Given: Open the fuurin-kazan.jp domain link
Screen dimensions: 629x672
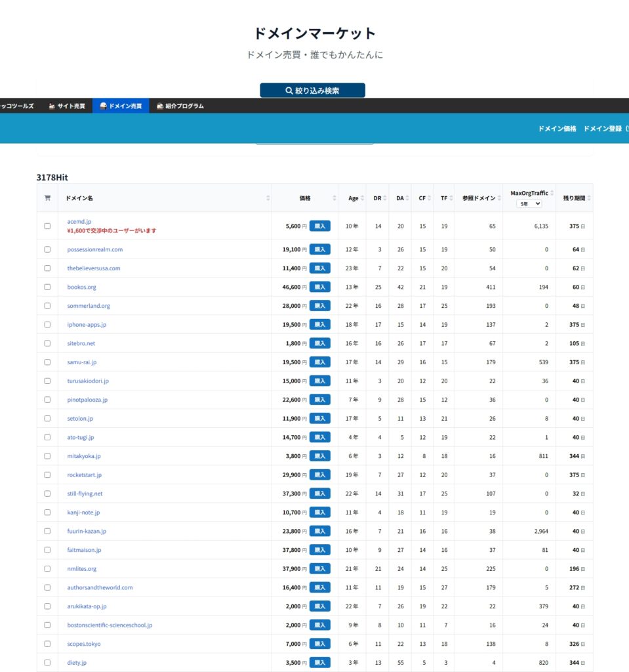Looking at the screenshot, I should [x=87, y=532].
